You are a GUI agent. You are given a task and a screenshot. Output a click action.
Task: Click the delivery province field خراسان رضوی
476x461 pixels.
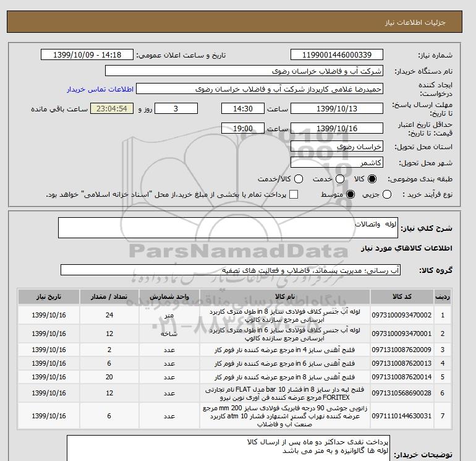tap(337, 147)
